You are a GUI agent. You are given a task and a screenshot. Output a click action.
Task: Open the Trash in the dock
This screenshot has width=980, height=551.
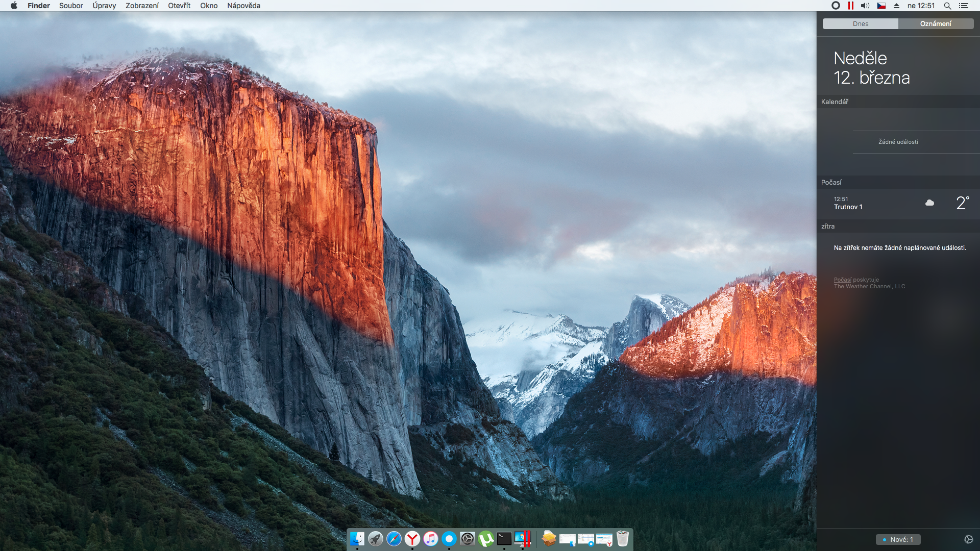tap(623, 539)
